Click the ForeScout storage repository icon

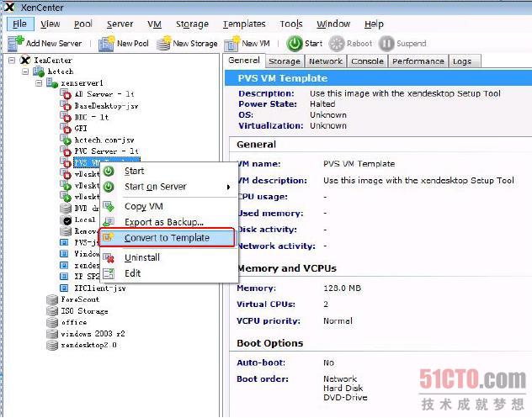52,299
